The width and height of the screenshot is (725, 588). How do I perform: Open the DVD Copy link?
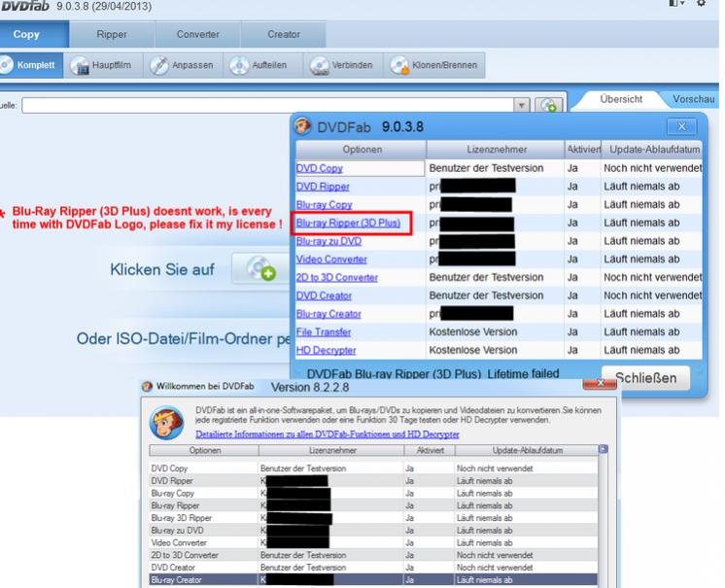coord(320,168)
